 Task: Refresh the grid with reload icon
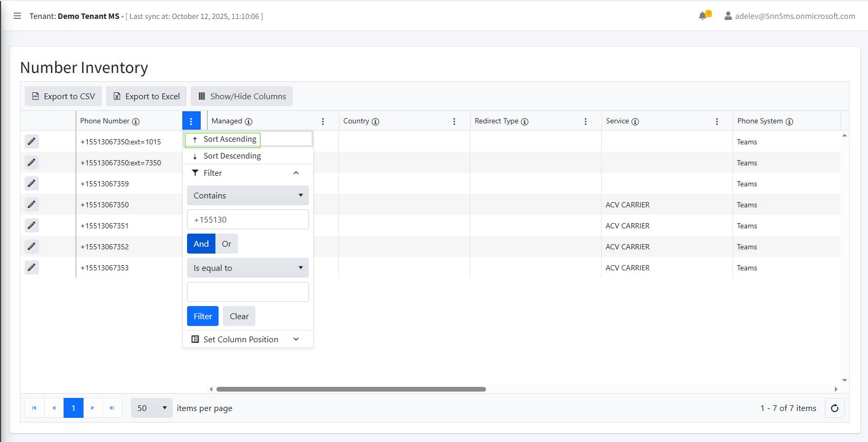834,408
